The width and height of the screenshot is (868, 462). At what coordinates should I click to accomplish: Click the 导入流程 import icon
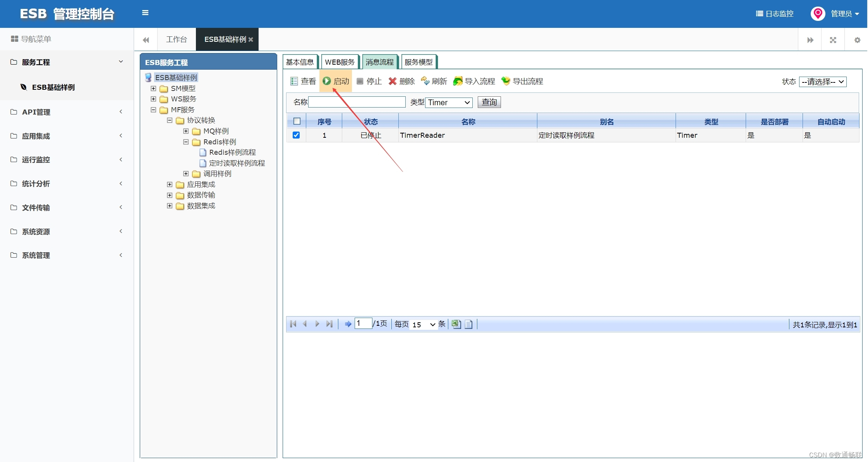point(458,81)
